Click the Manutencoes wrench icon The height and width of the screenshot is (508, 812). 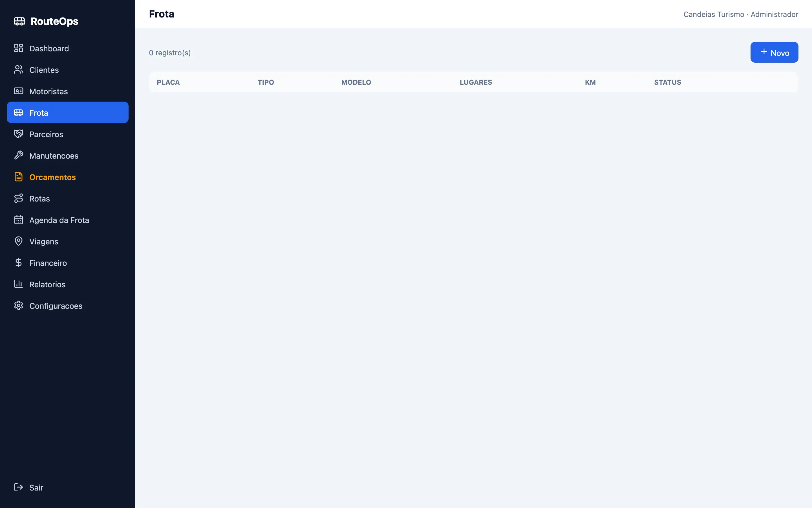coord(18,155)
